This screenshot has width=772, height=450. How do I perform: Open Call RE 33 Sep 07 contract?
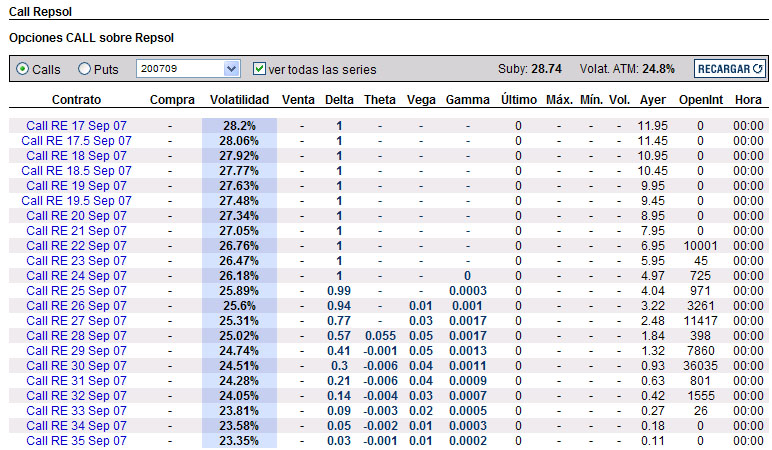point(76,411)
